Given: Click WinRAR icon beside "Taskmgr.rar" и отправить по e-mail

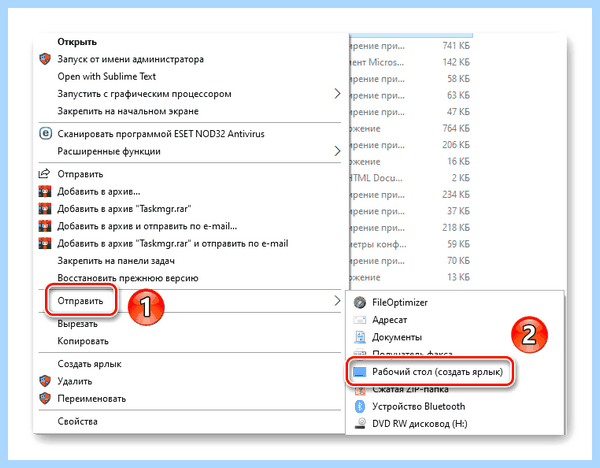Looking at the screenshot, I should coord(45,243).
